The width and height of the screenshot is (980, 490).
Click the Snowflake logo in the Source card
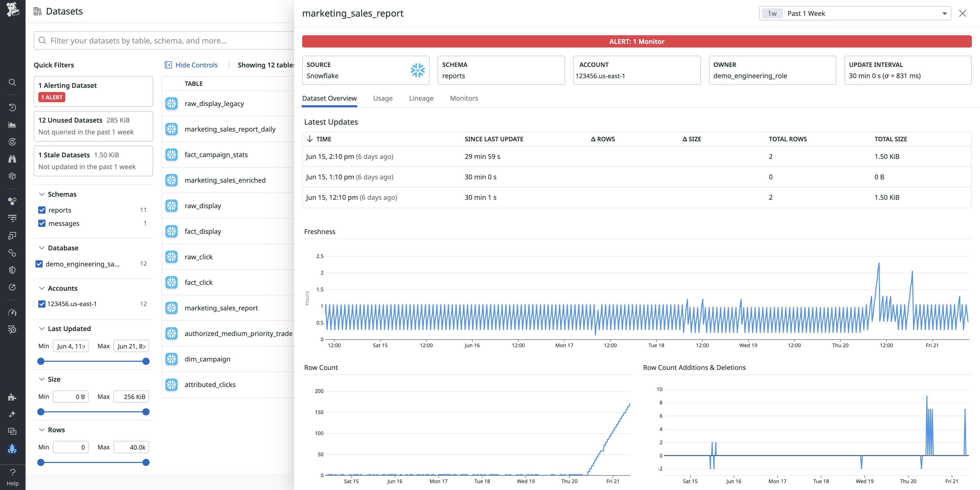tap(417, 71)
